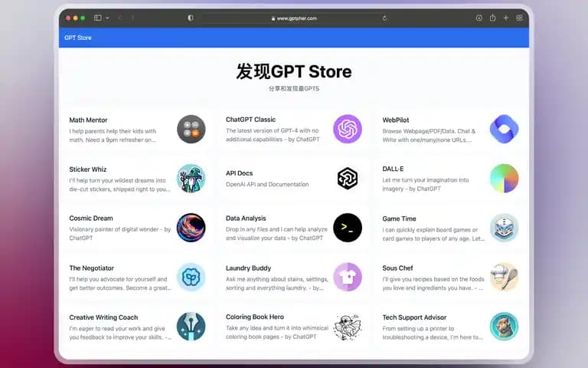Select the API Docs black knot icon
This screenshot has width=588, height=368.
click(348, 179)
